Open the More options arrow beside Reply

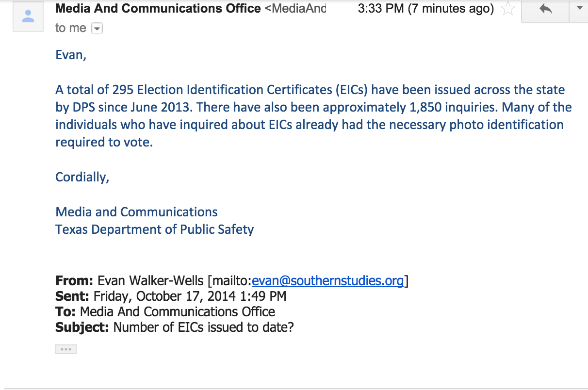(x=579, y=8)
